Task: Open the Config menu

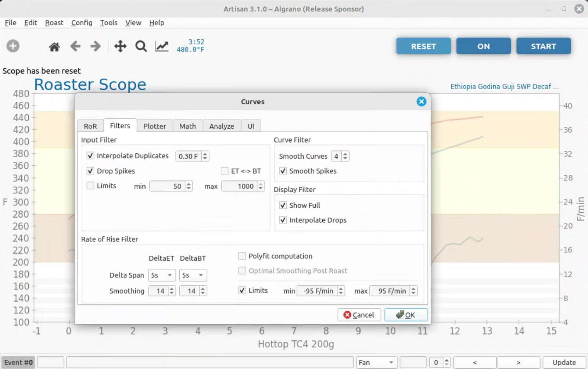Action: coord(82,23)
